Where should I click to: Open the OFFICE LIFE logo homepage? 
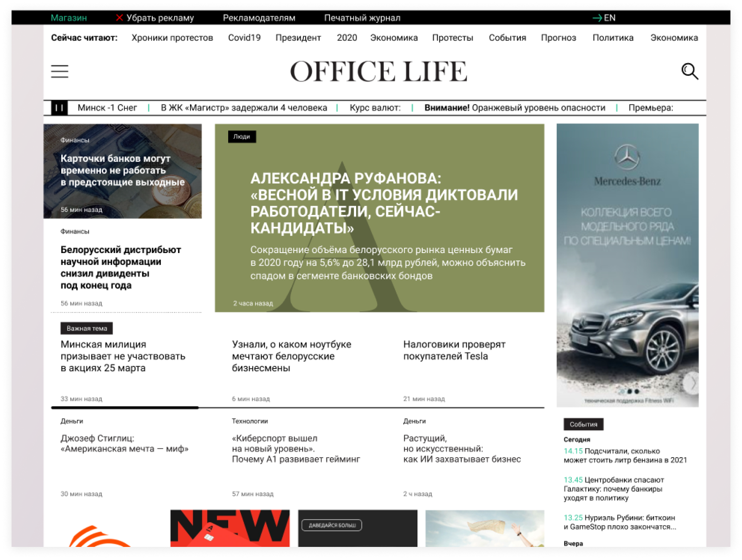point(378,71)
